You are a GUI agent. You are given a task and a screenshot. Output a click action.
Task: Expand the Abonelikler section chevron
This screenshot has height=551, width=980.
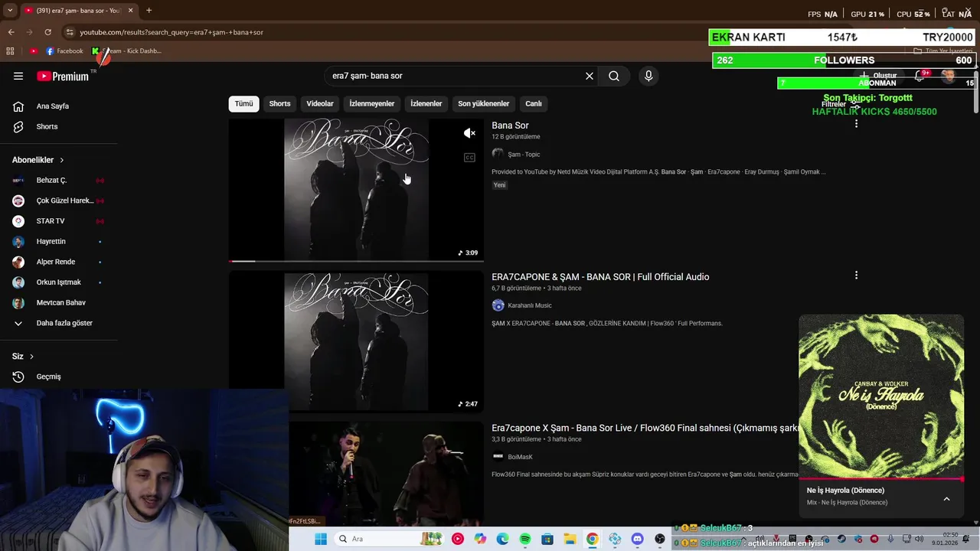(x=62, y=160)
